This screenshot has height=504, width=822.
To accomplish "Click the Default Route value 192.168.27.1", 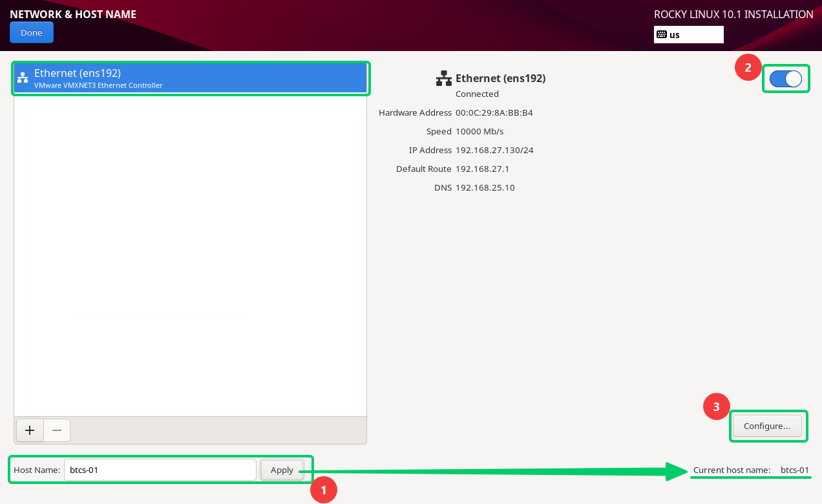I will coord(483,169).
